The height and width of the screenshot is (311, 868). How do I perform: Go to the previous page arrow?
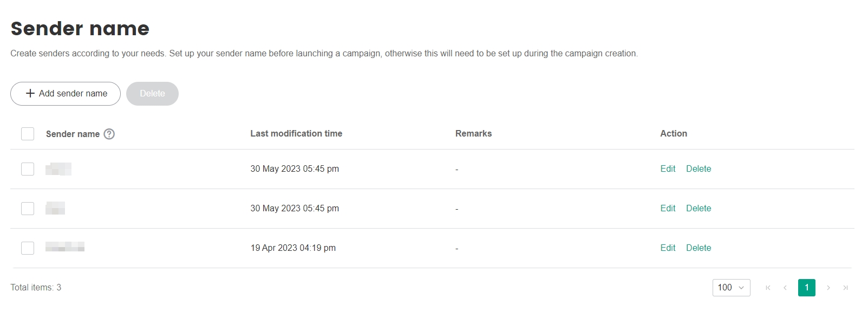click(x=785, y=288)
